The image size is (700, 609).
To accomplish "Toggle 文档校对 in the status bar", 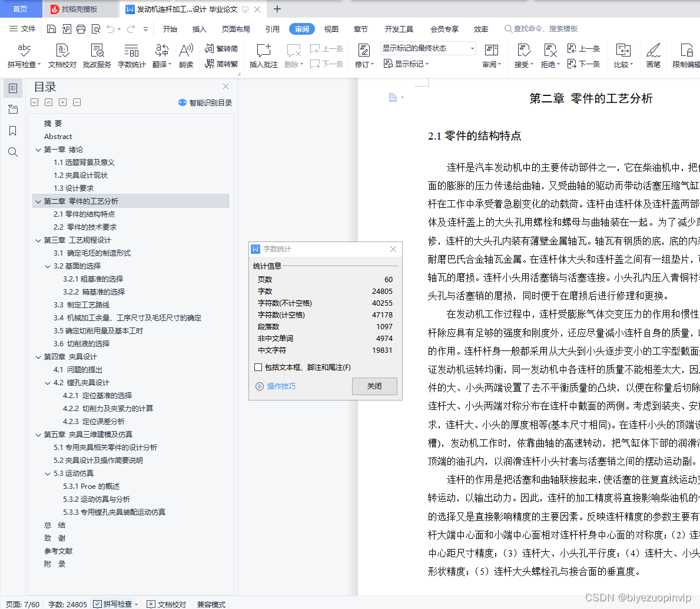I will (x=167, y=604).
